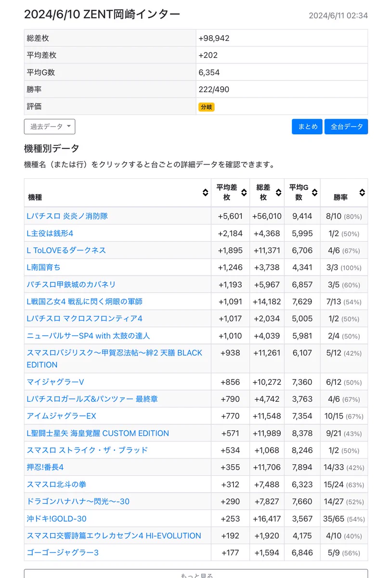Open スマスロ北斗の拳 link
This screenshot has width=392, height=578.
click(x=57, y=485)
